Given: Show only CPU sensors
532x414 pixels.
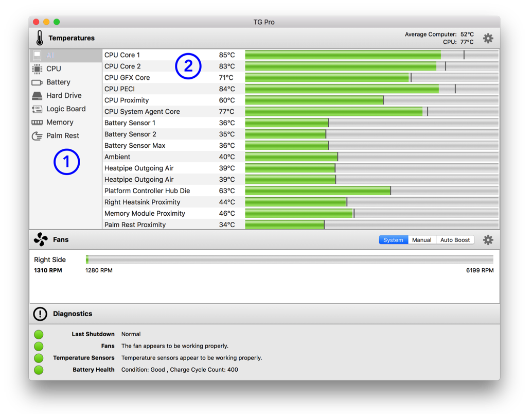Looking at the screenshot, I should (65, 68).
